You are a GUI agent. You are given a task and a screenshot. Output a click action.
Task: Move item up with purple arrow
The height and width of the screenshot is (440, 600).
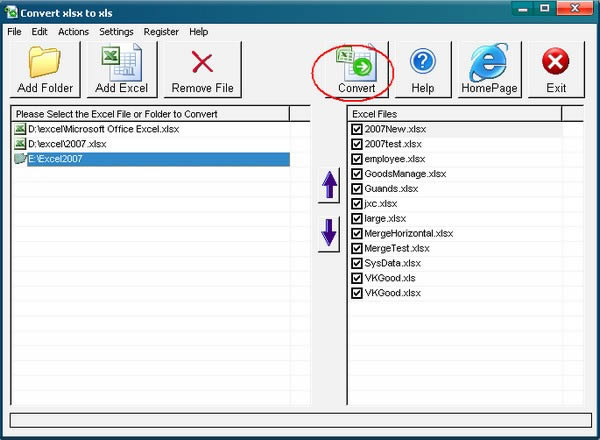pos(329,186)
